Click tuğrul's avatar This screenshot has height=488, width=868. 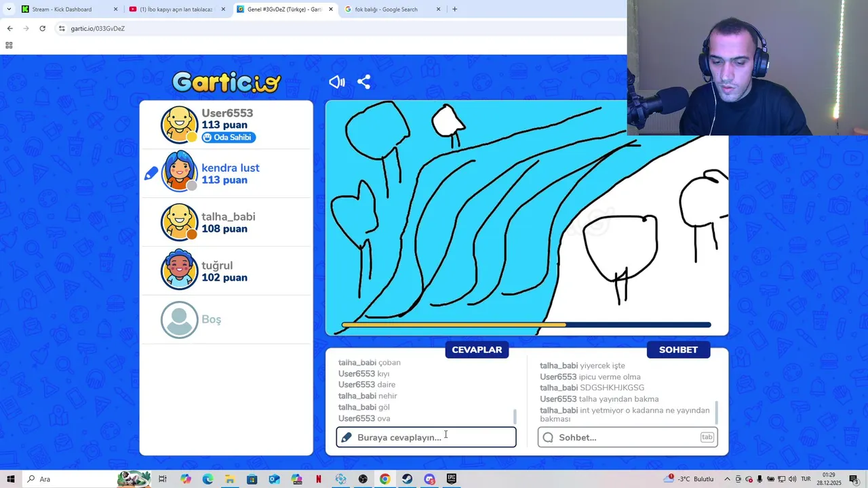coord(179,271)
